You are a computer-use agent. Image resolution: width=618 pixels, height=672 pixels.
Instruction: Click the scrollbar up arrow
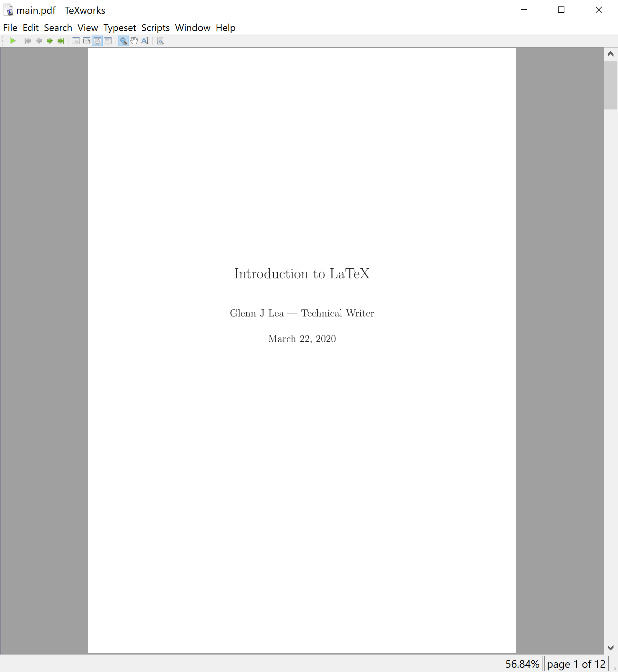611,54
